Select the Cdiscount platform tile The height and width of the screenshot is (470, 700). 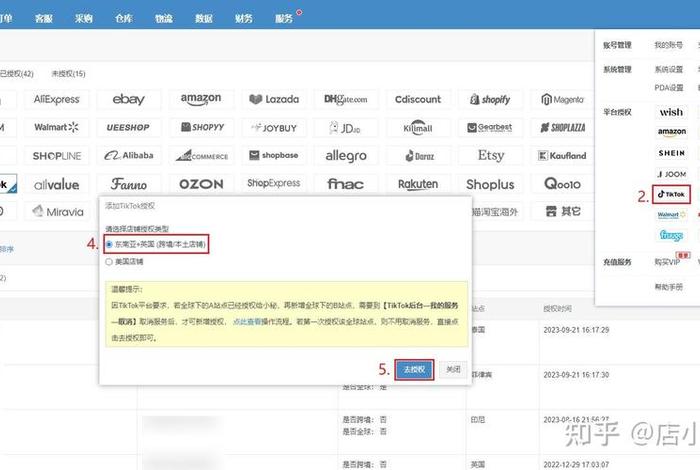[418, 100]
